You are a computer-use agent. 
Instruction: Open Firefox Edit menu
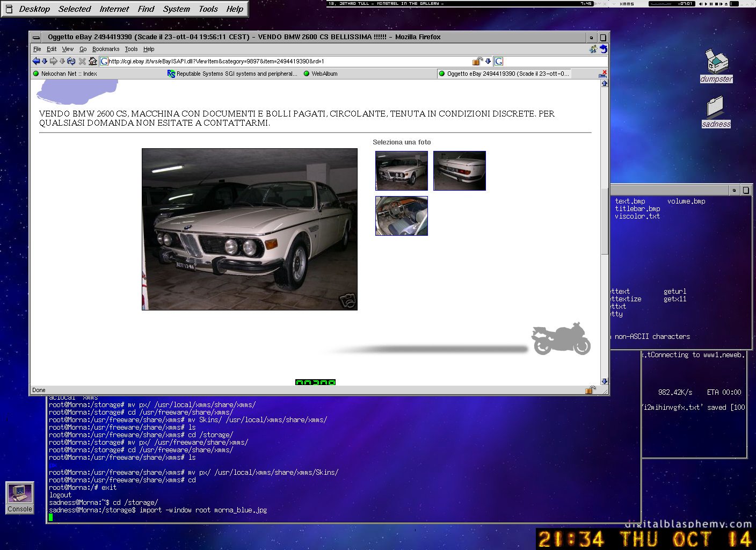pyautogui.click(x=52, y=49)
